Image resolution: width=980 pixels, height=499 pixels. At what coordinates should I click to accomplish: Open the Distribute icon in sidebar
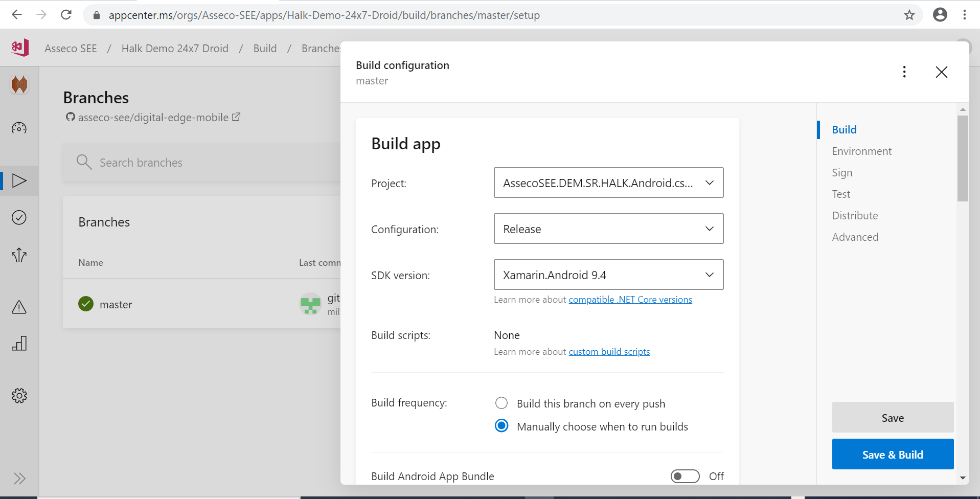click(x=19, y=255)
